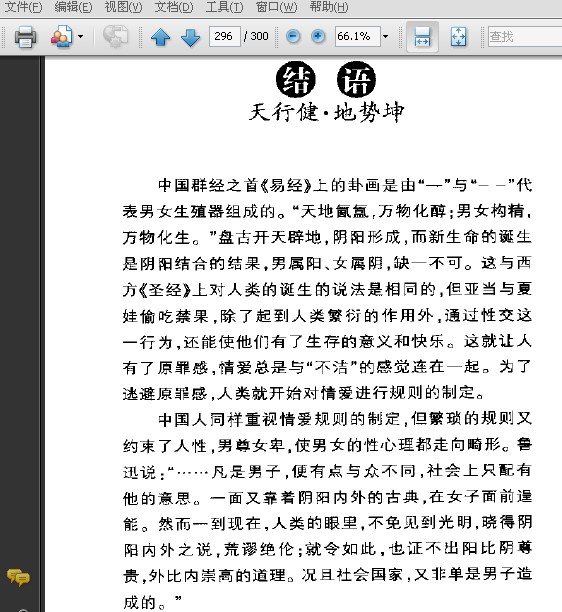The image size is (562, 612).
Task: Click the collaborate people icon
Action: coord(62,37)
